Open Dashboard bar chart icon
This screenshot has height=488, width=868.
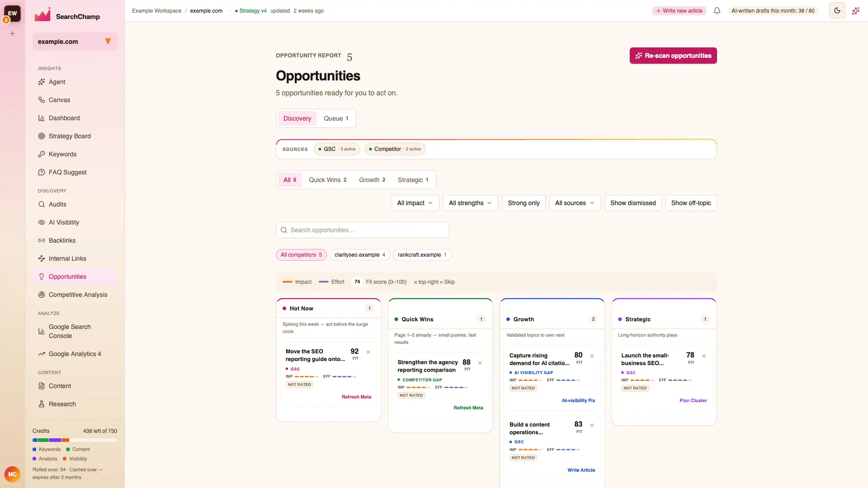[x=42, y=118]
